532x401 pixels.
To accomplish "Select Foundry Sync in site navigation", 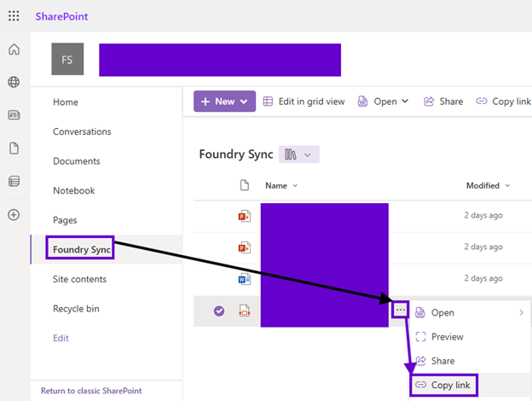I will [82, 250].
